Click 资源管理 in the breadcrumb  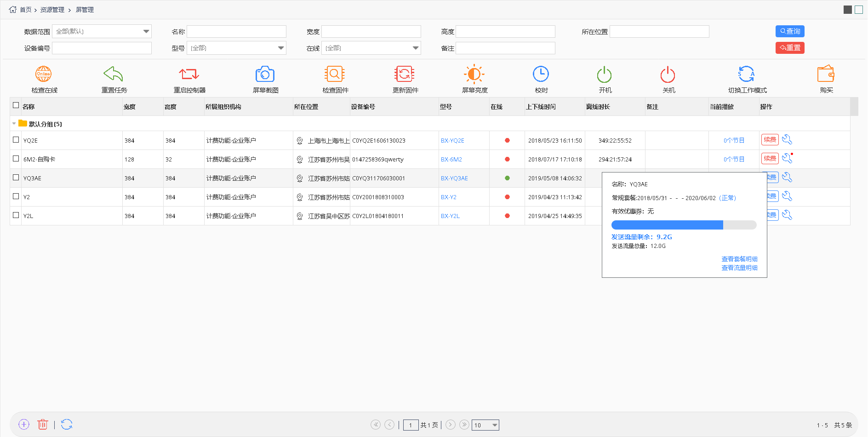[x=52, y=10]
